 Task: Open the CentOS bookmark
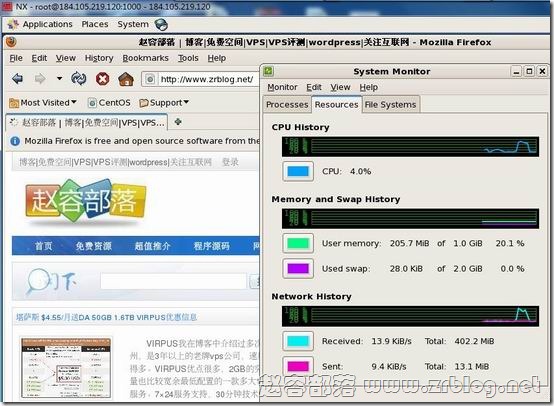tap(110, 103)
